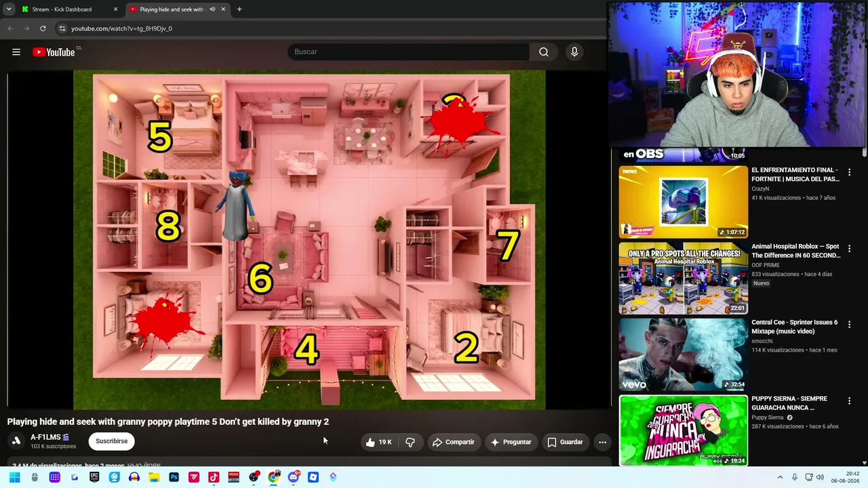Click the search magnifier button
This screenshot has width=868, height=488.
(x=544, y=52)
